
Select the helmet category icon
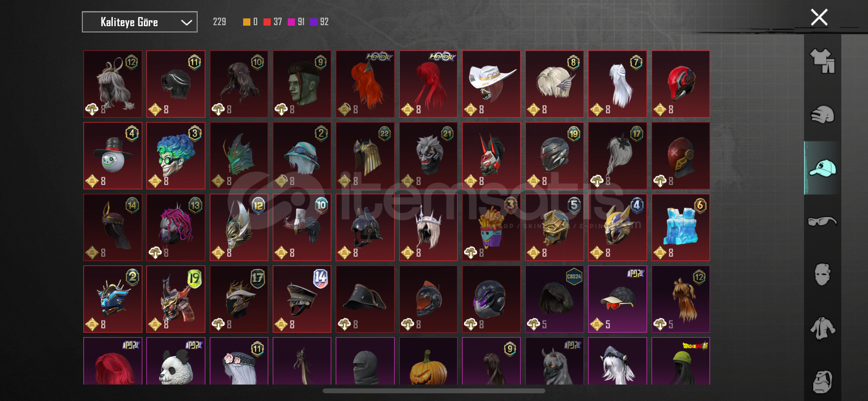(x=822, y=115)
